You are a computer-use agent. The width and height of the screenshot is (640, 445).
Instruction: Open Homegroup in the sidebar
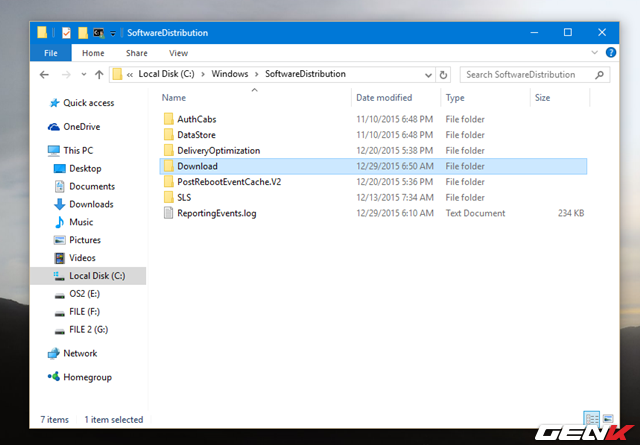coord(87,377)
